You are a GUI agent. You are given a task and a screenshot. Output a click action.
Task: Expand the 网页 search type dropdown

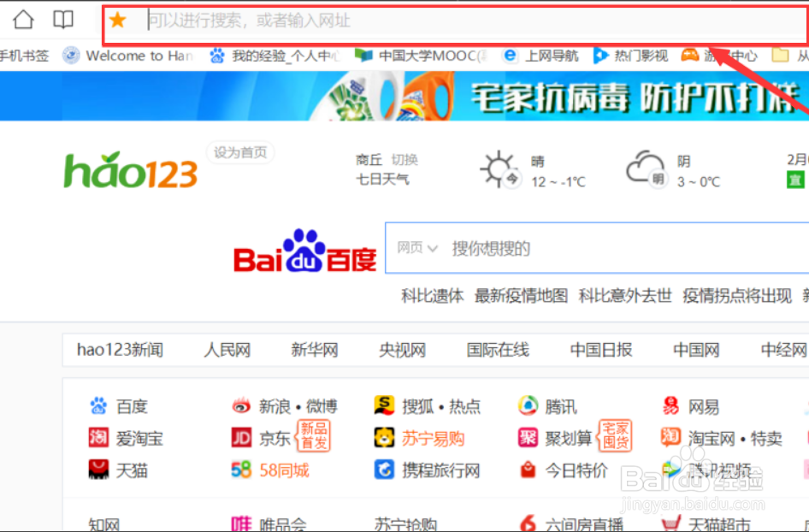(x=416, y=248)
